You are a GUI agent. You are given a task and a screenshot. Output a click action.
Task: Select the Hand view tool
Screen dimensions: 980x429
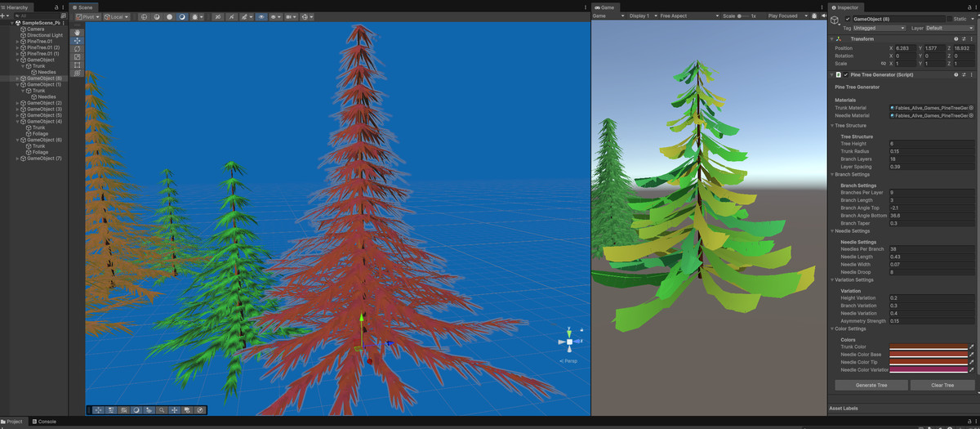78,33
